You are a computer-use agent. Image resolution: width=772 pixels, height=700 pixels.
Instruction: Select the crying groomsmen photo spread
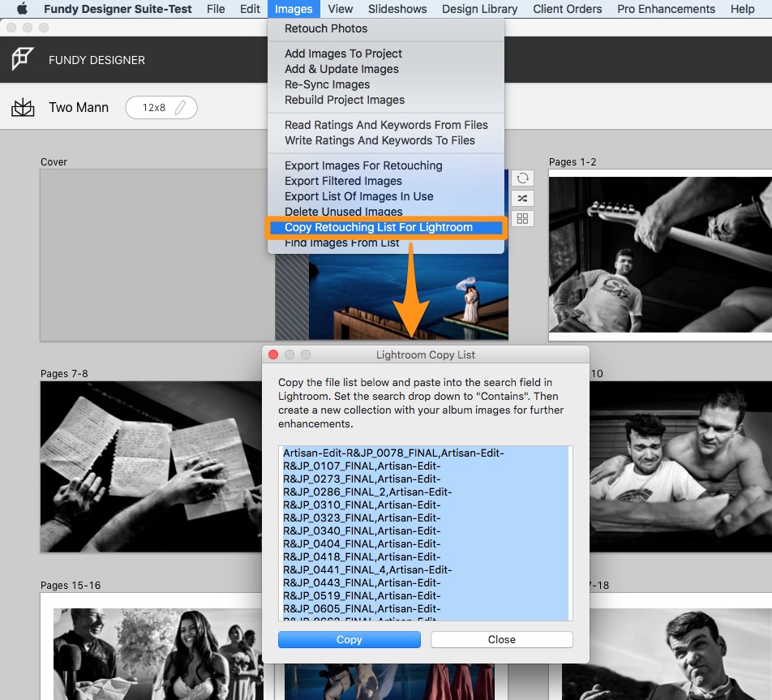click(680, 466)
